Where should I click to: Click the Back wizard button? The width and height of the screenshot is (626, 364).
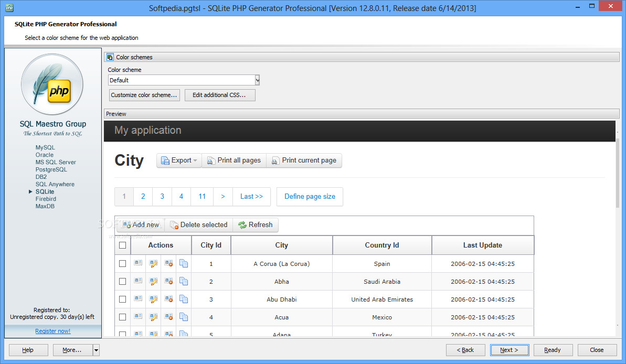pyautogui.click(x=465, y=350)
